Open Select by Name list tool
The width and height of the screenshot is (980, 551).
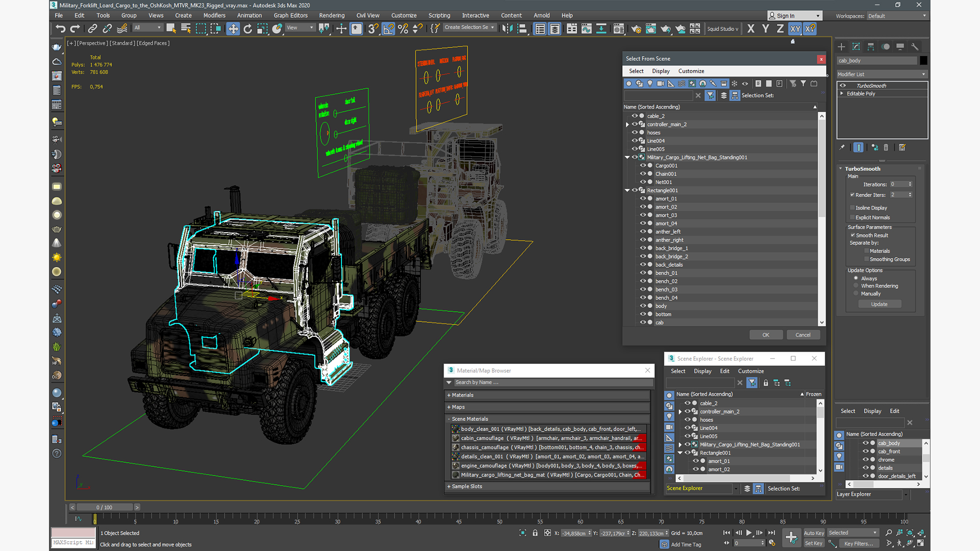pos(186,29)
